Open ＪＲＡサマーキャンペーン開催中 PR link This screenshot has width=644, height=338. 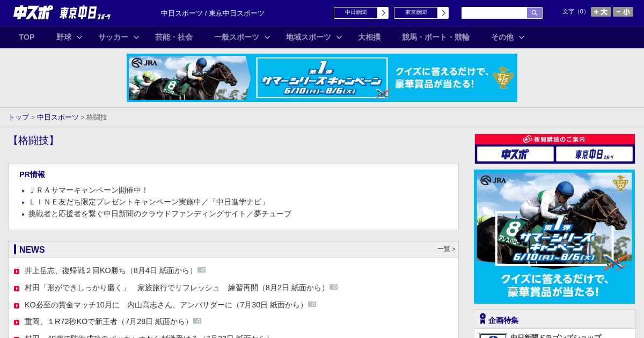pos(88,190)
